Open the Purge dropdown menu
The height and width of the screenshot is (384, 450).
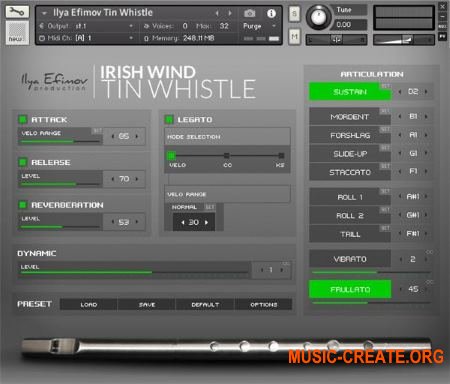click(x=260, y=26)
